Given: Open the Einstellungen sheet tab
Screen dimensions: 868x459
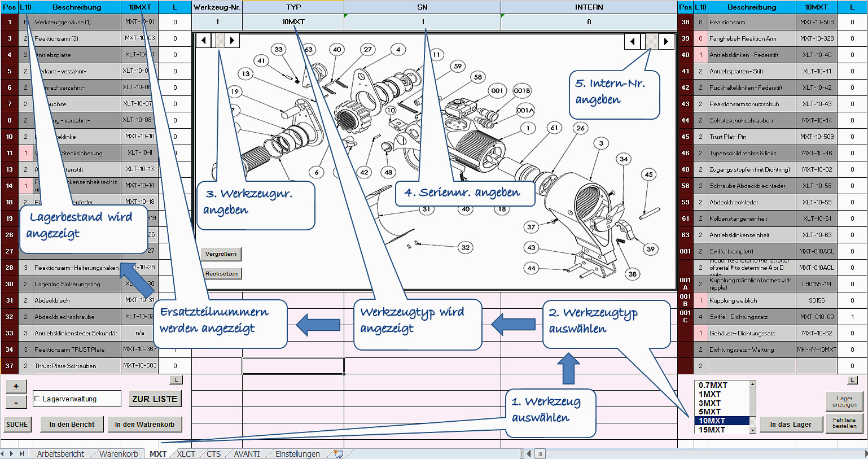Looking at the screenshot, I should click(x=297, y=454).
